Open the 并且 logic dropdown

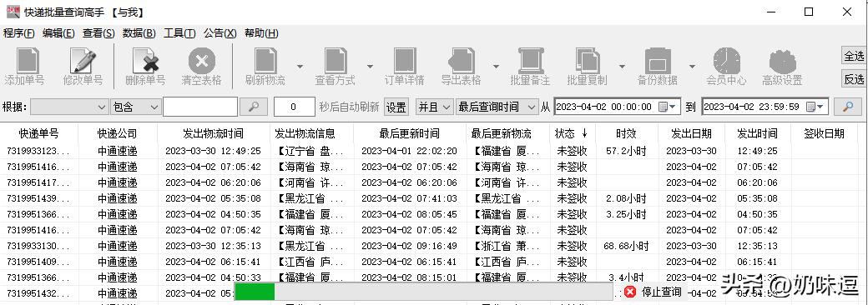tap(435, 107)
